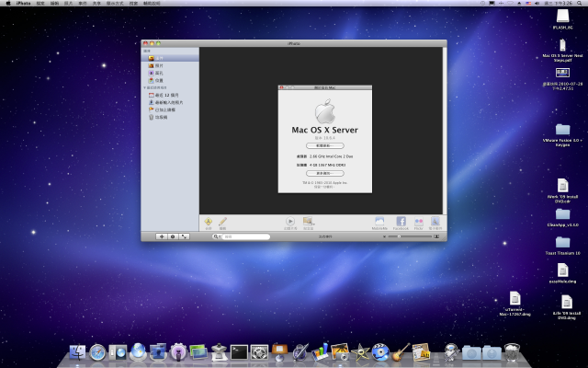Click the iPhoto window vertical scrollbar

(445, 131)
